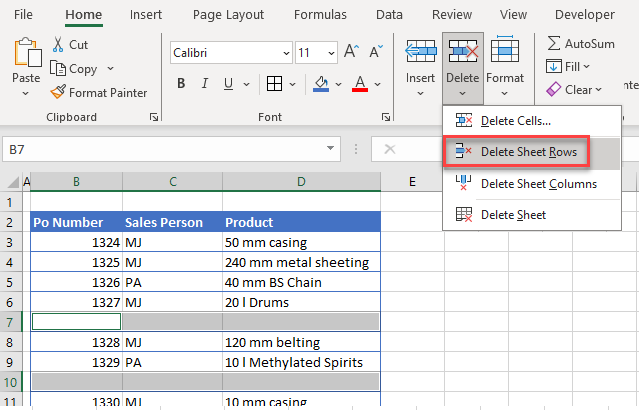The image size is (639, 410).
Task: Select the Format Painter brush
Action: (x=59, y=92)
